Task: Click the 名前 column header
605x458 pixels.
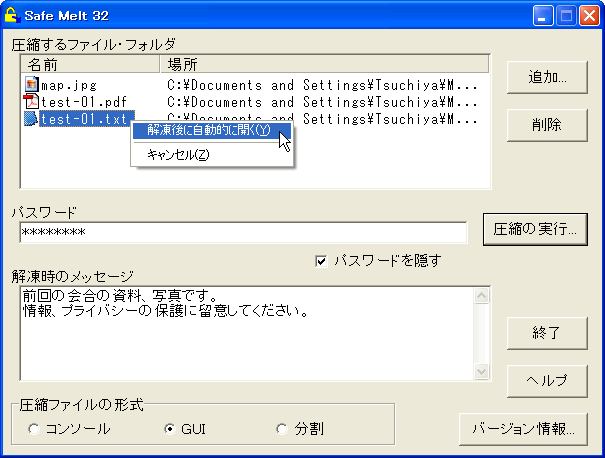Action: click(90, 64)
